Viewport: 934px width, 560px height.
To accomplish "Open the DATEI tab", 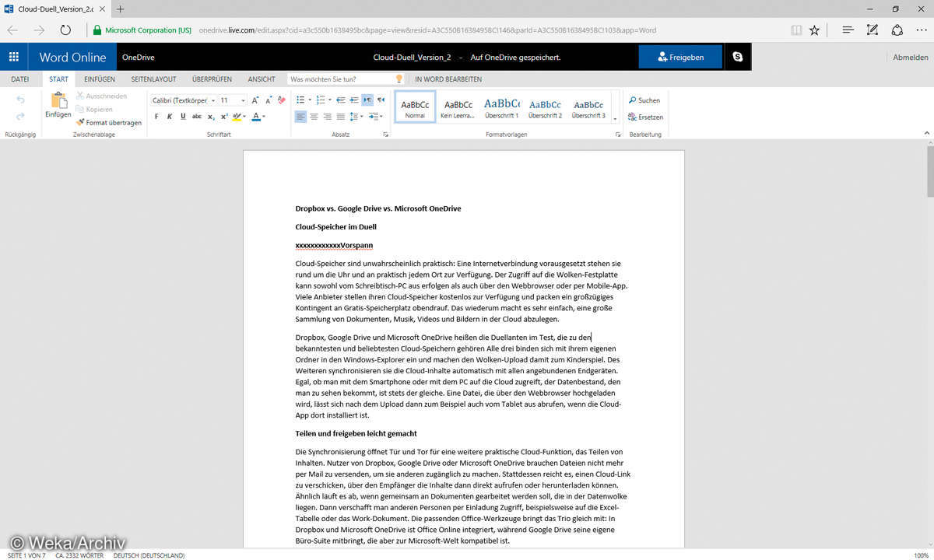I will 20,79.
